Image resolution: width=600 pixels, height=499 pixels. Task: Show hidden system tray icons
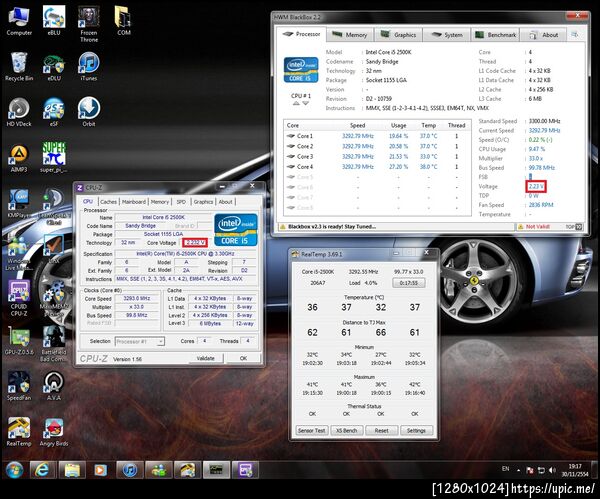[519, 470]
